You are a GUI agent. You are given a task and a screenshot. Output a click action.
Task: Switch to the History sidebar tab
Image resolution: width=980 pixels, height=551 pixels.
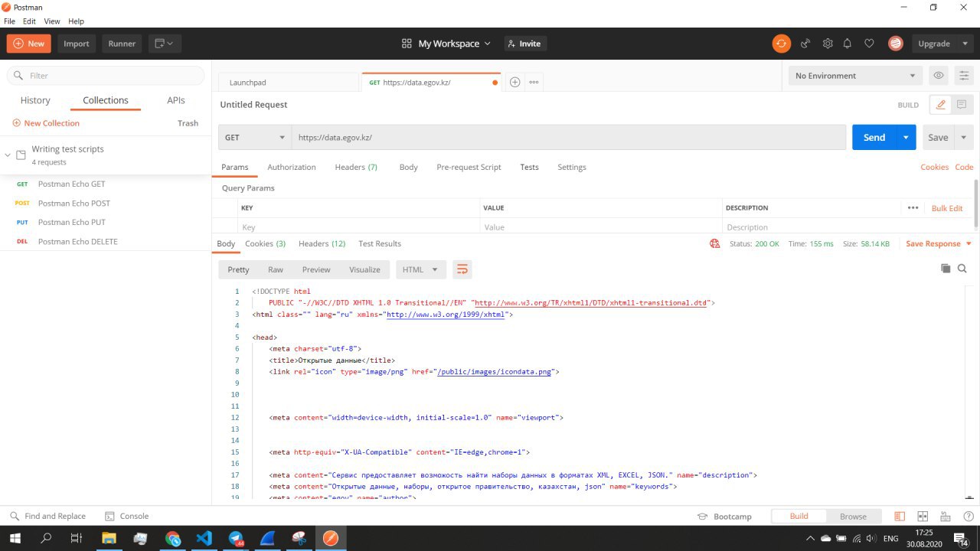coord(35,100)
